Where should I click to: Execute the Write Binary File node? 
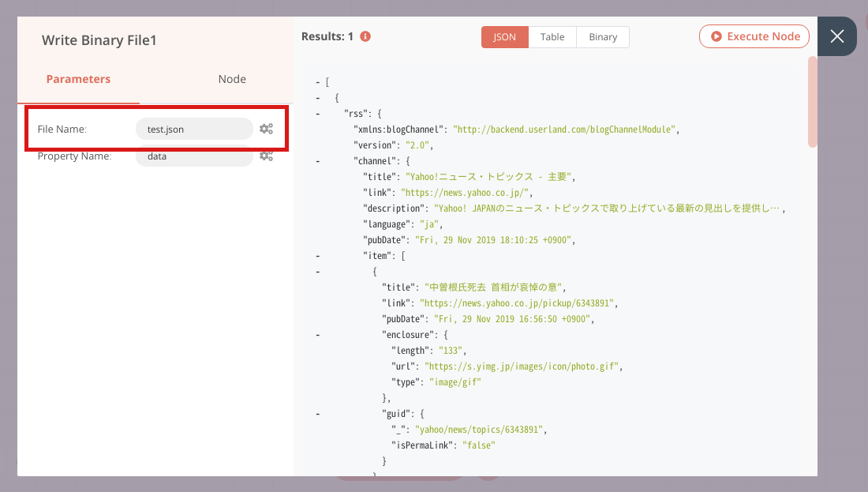tap(754, 36)
